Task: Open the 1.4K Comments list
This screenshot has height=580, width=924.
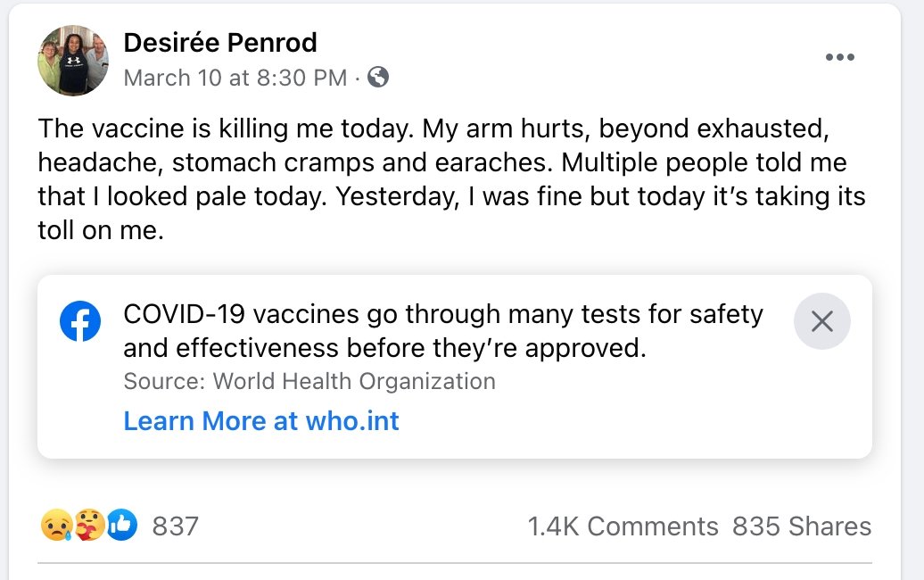Action: [x=623, y=526]
